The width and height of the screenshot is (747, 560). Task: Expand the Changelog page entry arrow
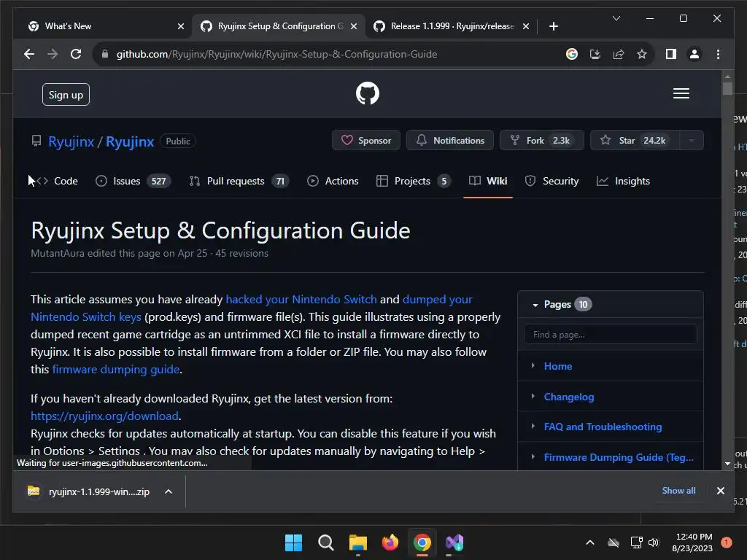(533, 396)
